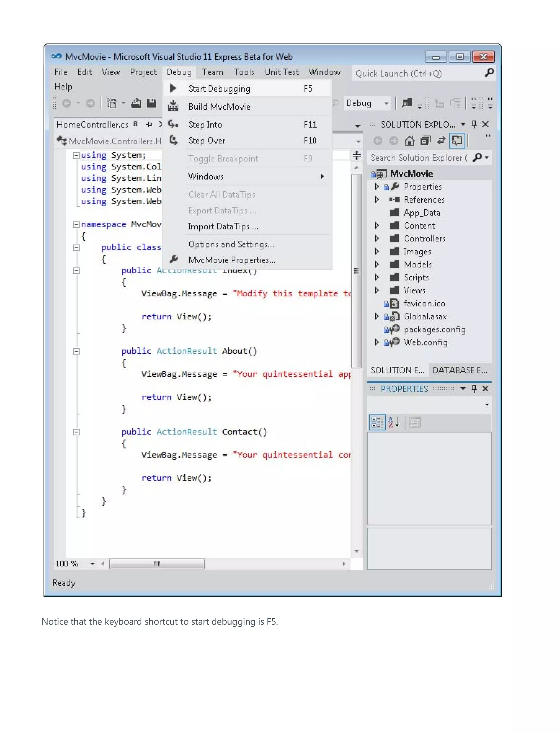Pin the Solution Explorer panel
This screenshot has height=733, width=560.
pos(474,124)
